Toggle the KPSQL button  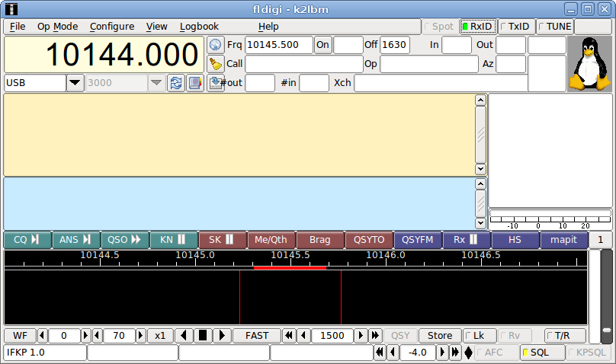(x=588, y=353)
